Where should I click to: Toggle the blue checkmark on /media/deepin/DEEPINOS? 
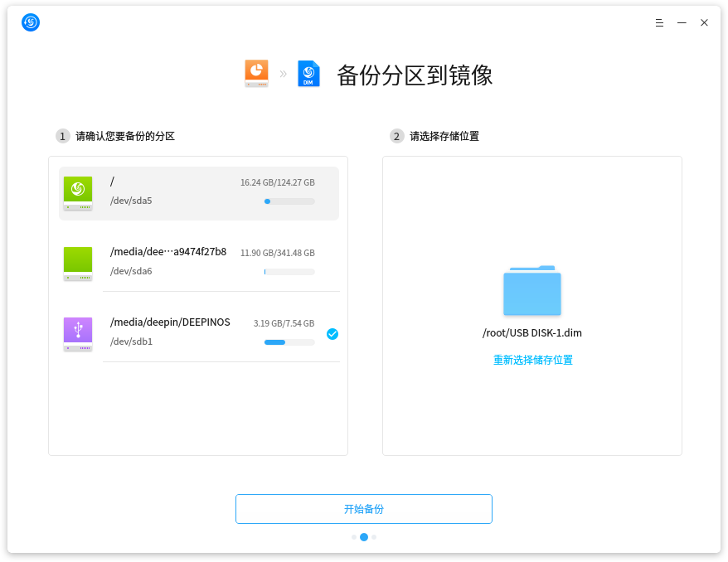coord(332,334)
